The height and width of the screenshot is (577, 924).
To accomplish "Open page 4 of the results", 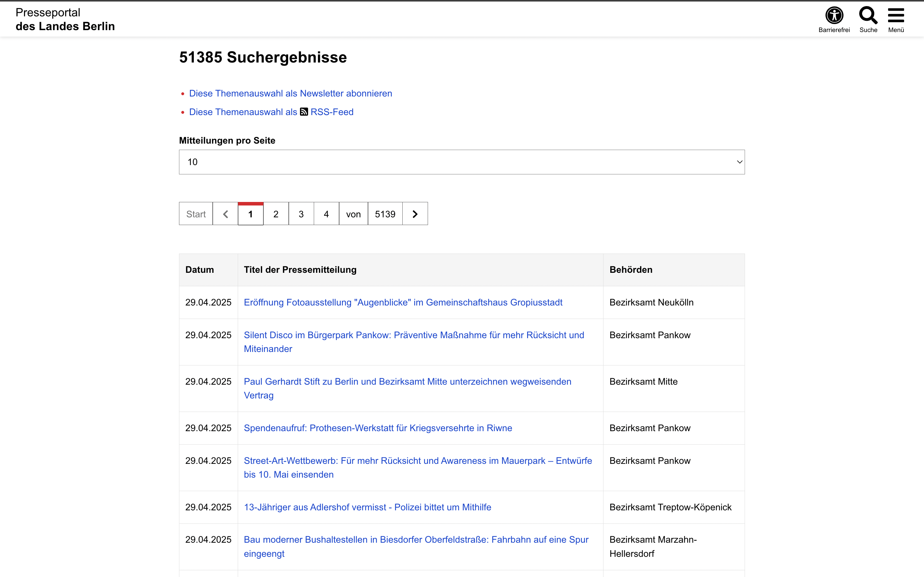I will click(326, 214).
